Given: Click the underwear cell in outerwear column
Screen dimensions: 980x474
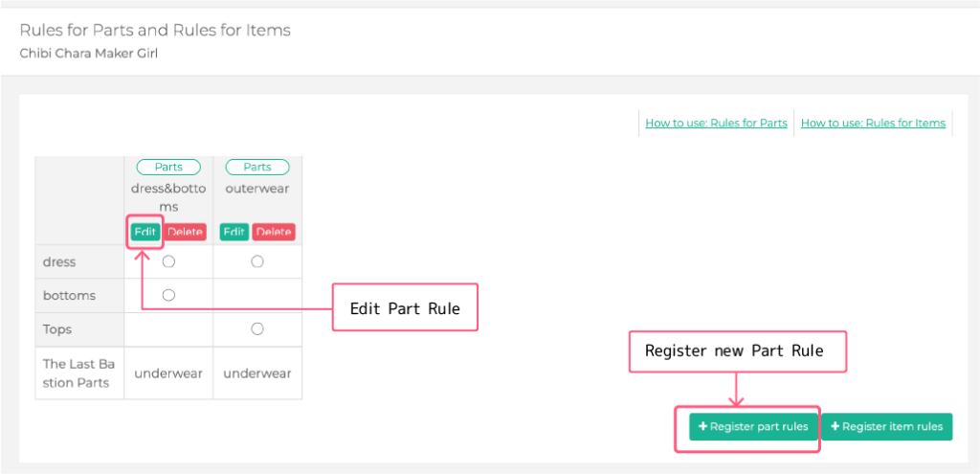Looking at the screenshot, I should pyautogui.click(x=257, y=373).
